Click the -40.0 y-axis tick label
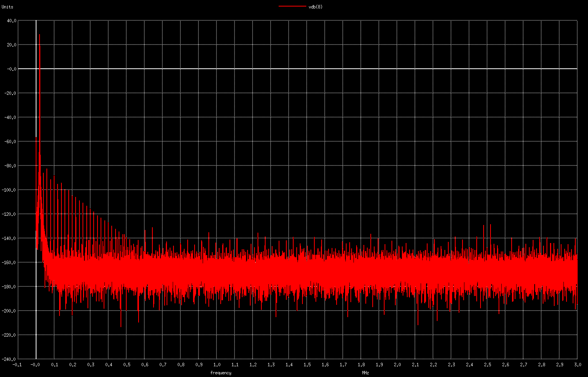The image size is (588, 377). [11, 117]
